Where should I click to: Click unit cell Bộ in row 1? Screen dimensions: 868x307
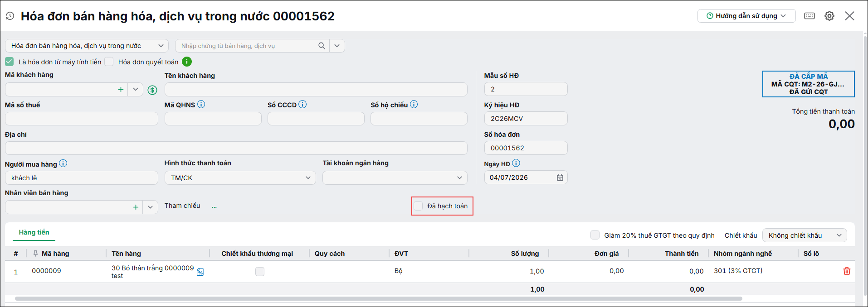point(399,271)
